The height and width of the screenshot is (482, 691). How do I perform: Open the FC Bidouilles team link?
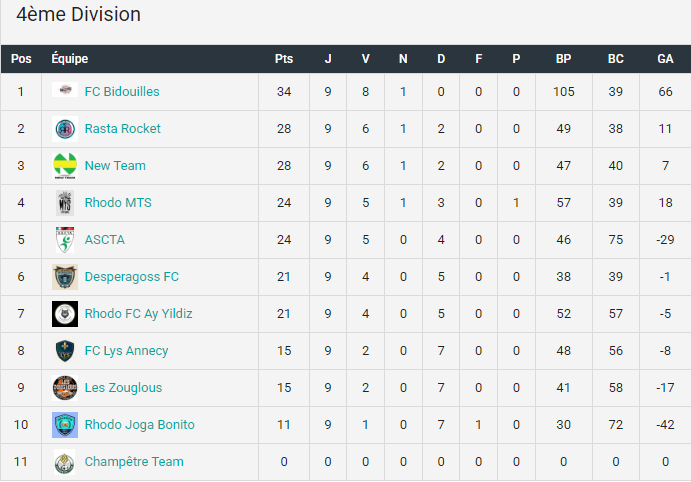[x=122, y=92]
